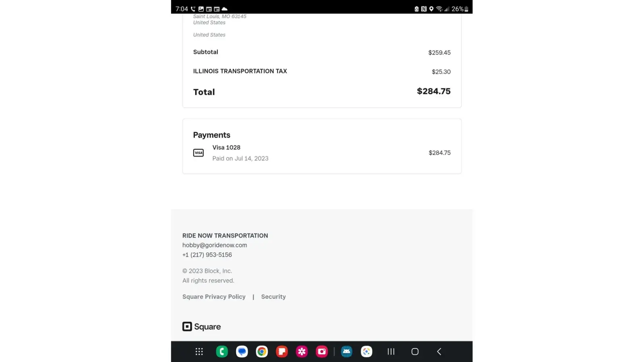Click the Square logo in footer

pos(201,327)
